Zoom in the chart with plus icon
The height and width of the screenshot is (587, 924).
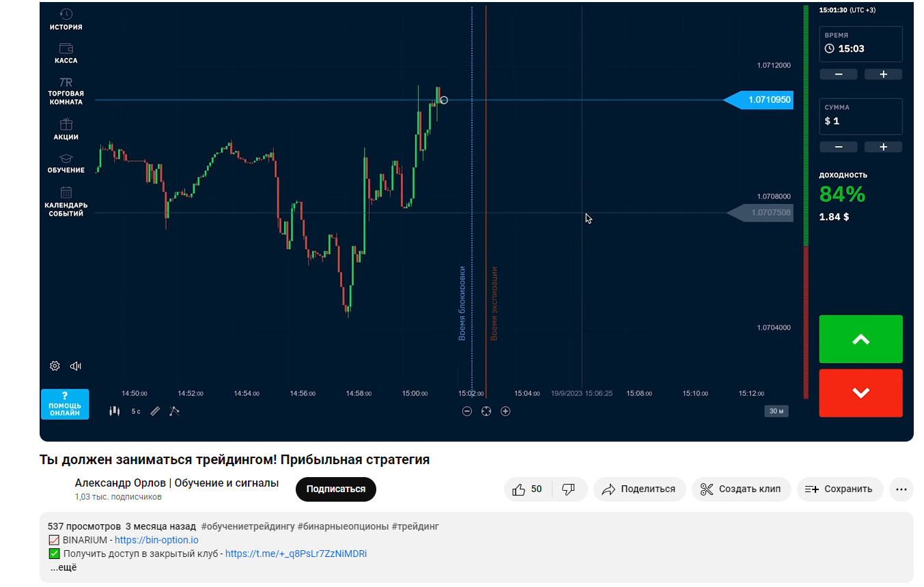(x=505, y=411)
